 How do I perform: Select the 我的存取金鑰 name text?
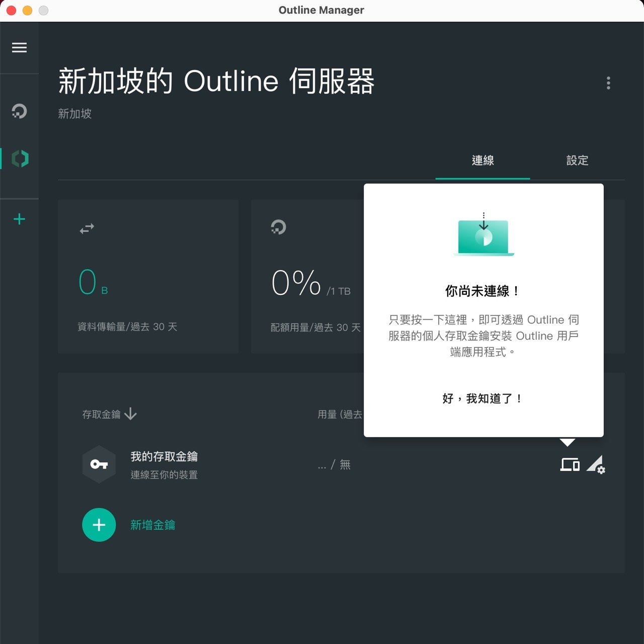(x=164, y=456)
